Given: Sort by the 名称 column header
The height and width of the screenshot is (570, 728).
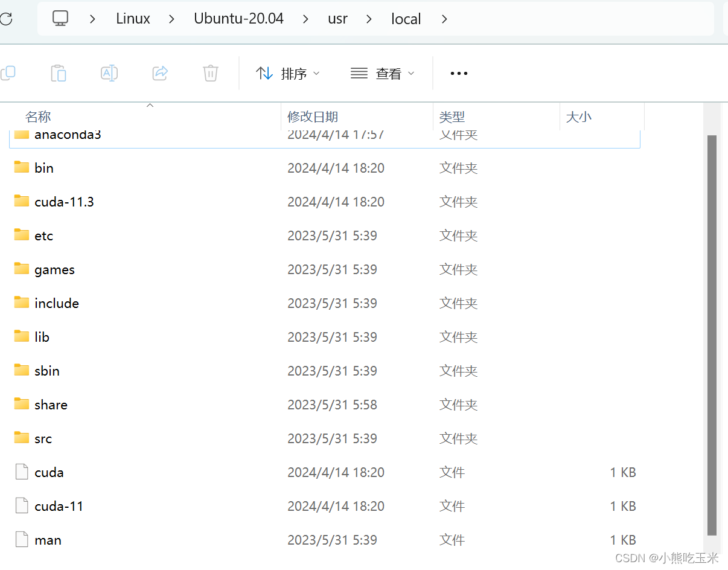Looking at the screenshot, I should click(38, 117).
